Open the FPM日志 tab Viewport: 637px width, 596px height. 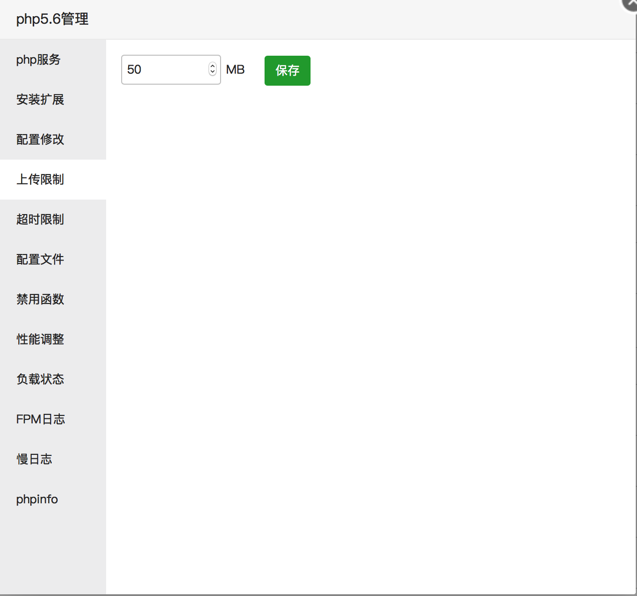pos(53,419)
